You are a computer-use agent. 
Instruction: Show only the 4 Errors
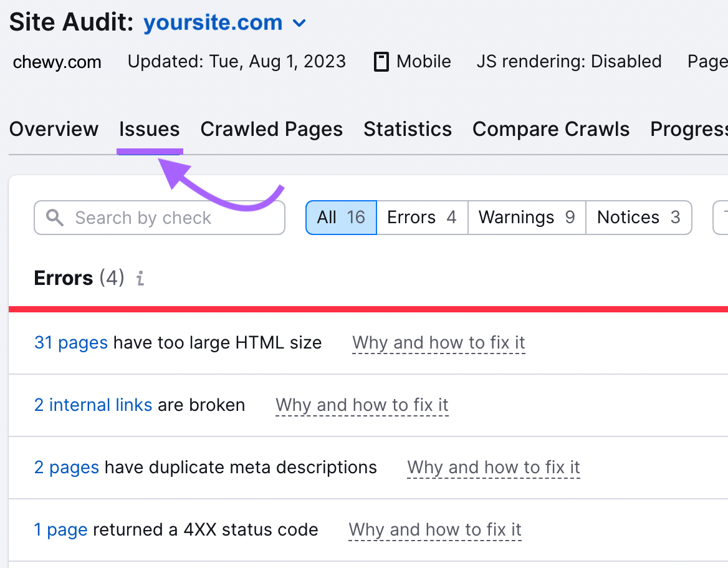[422, 218]
